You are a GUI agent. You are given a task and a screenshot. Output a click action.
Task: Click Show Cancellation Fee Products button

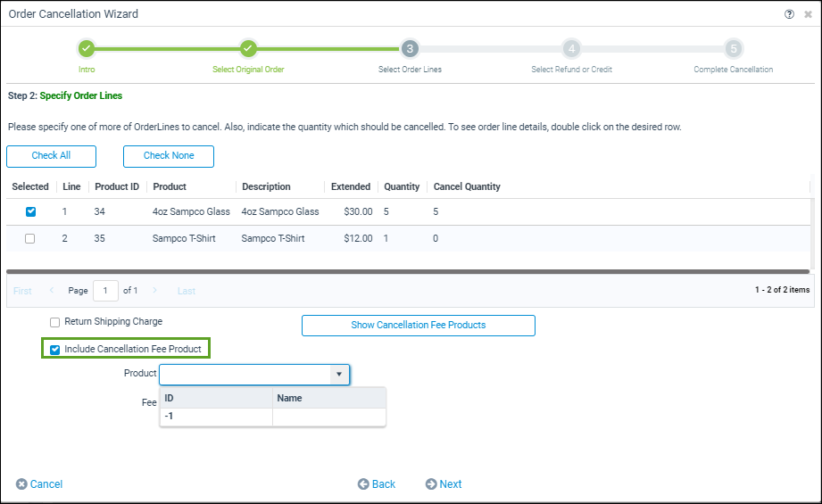coord(419,326)
